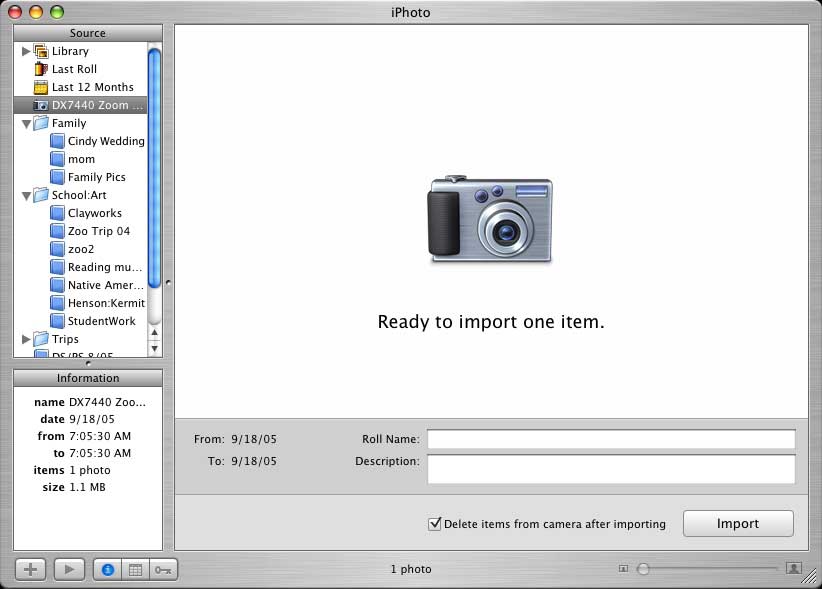Show the calendar pane button

click(x=136, y=569)
